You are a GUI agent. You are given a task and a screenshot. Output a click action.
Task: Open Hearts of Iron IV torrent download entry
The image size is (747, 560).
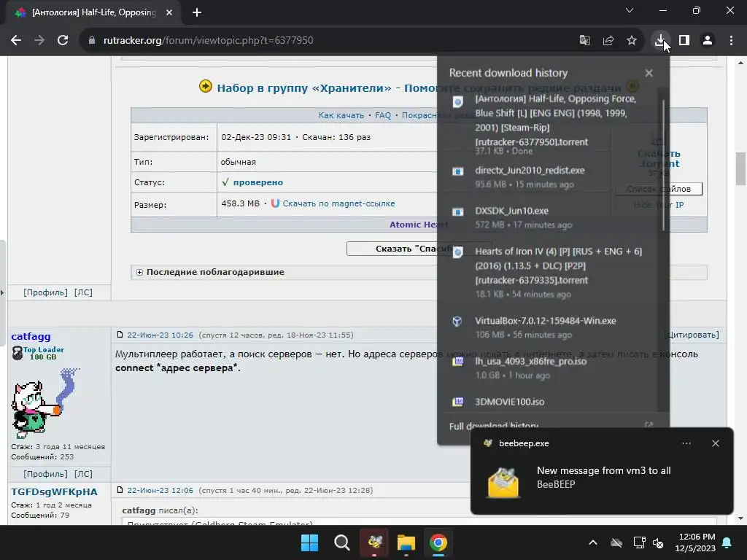(x=550, y=273)
